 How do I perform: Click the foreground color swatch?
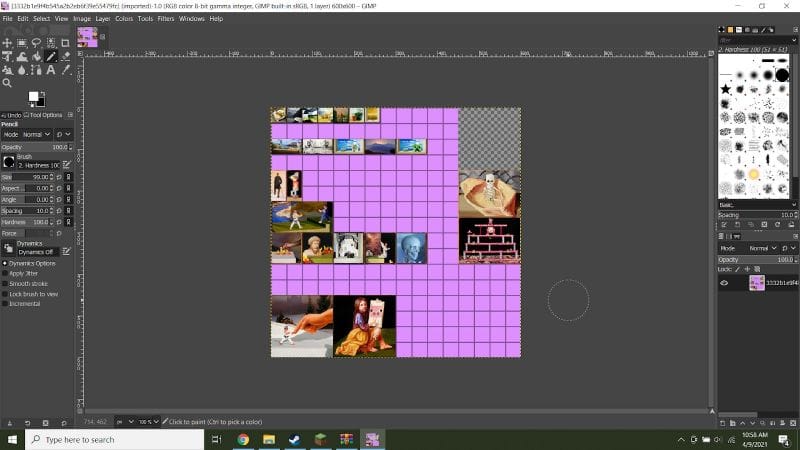(x=33, y=96)
